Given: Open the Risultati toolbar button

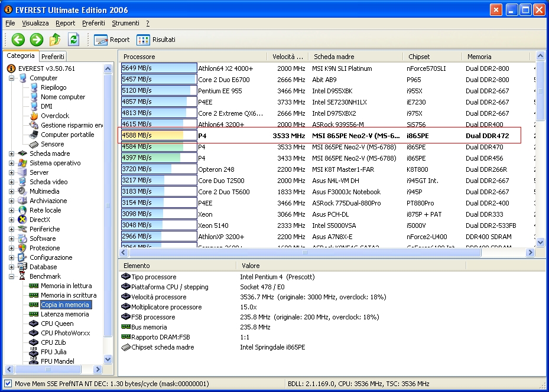Looking at the screenshot, I should pos(156,40).
